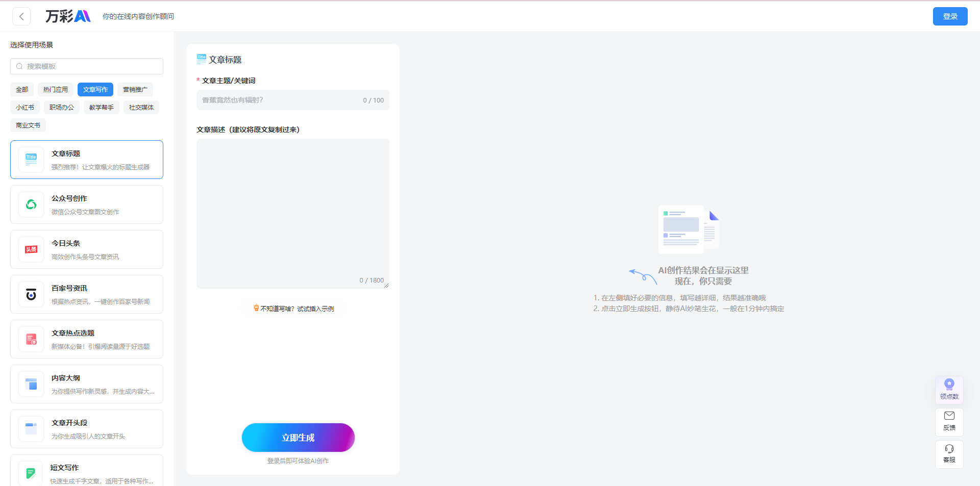Select the 文章开头段 template icon

31,428
